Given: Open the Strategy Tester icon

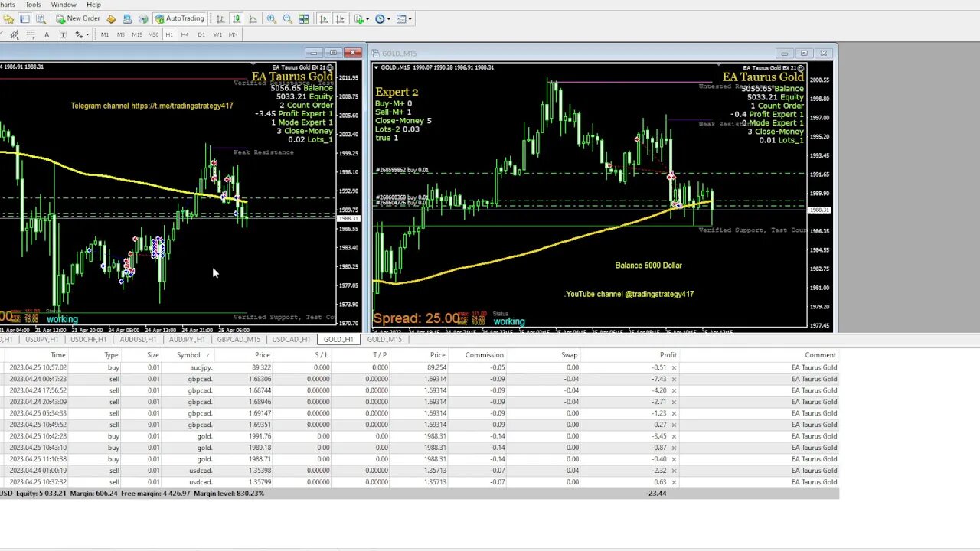Looking at the screenshot, I should [x=41, y=18].
